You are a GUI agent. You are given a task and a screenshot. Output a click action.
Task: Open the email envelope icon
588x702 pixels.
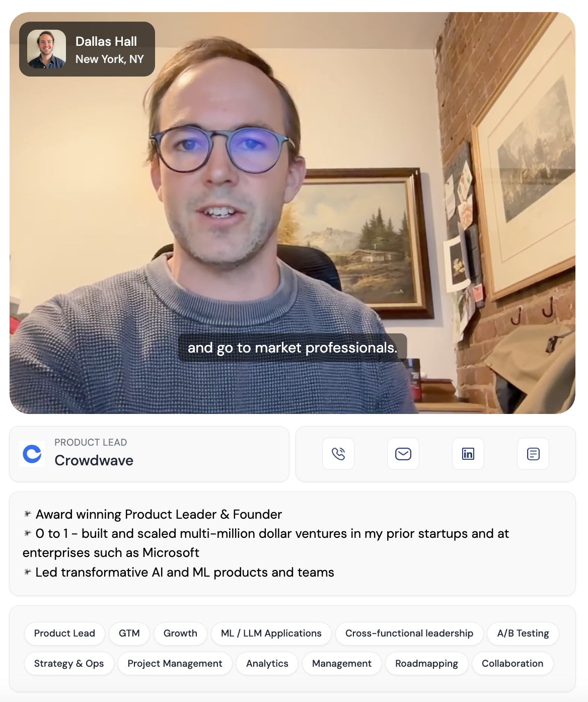click(403, 454)
